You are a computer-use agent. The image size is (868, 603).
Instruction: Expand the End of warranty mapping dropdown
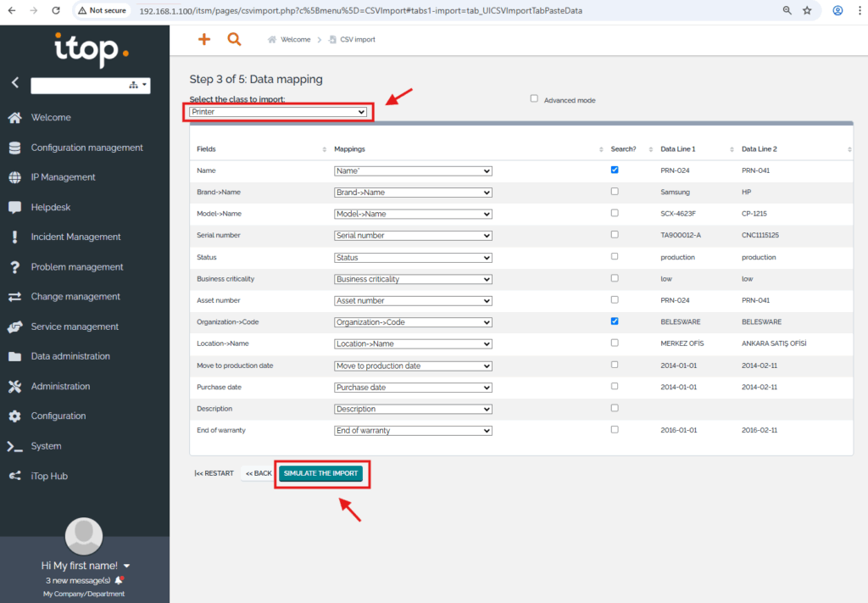click(413, 431)
